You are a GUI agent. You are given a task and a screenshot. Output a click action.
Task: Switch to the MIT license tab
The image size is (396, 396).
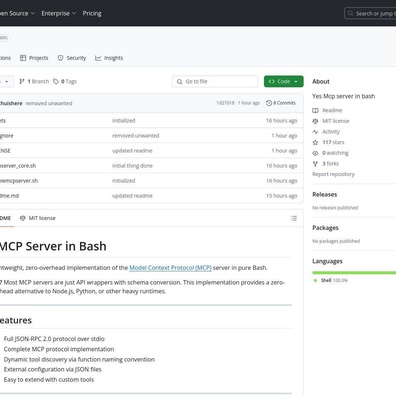pos(38,218)
